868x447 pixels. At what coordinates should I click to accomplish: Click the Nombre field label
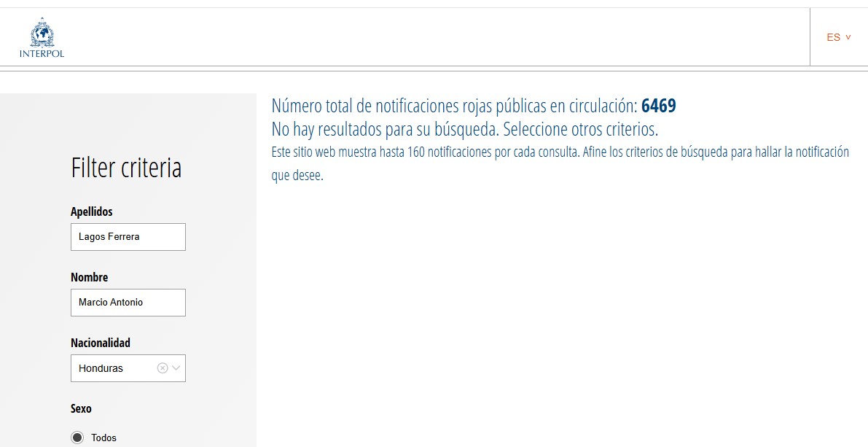click(89, 277)
